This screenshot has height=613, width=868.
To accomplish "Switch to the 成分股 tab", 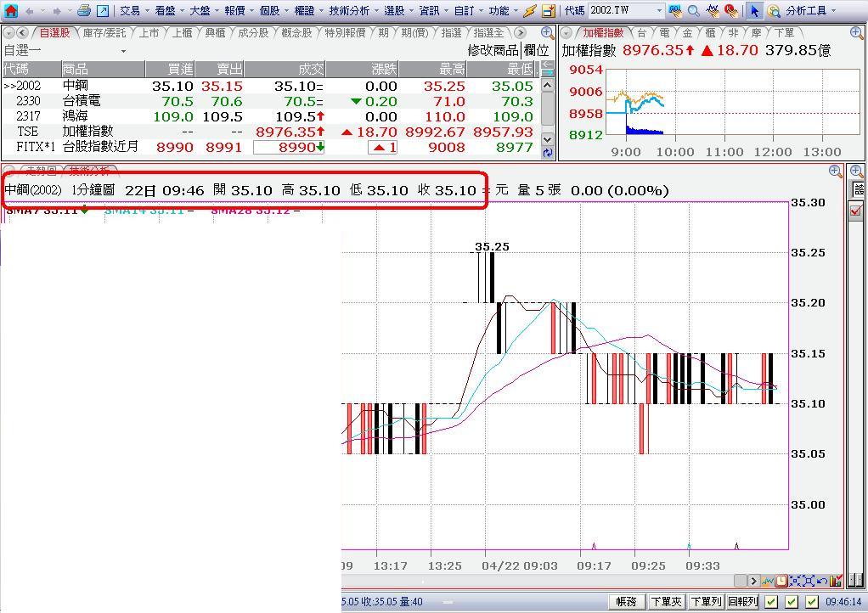I will pos(253,33).
